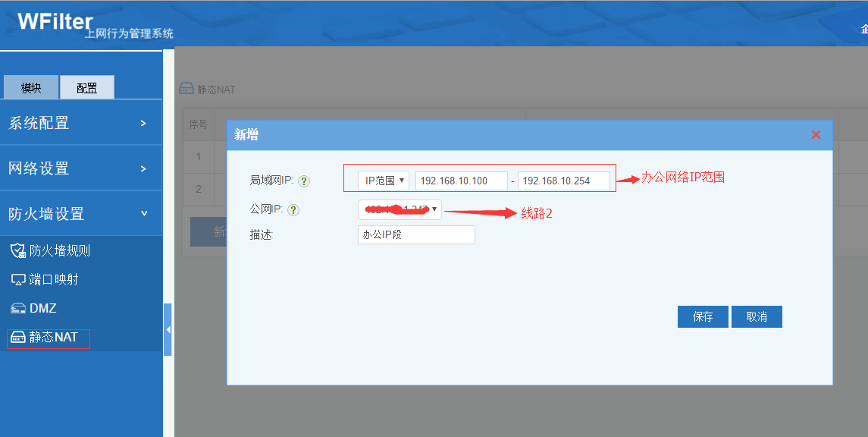
Task: Collapse sidebar using the left arrow handle
Action: pyautogui.click(x=168, y=329)
